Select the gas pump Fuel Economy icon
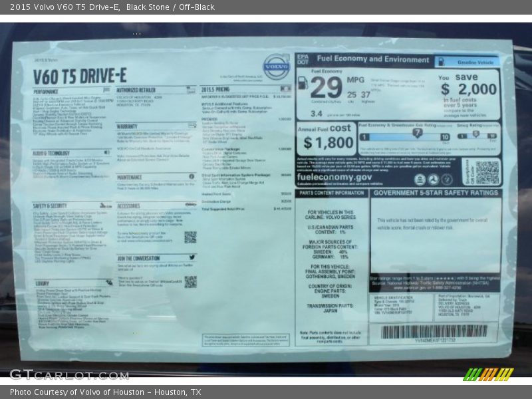Viewport: 532px width, 399px height. click(x=303, y=84)
